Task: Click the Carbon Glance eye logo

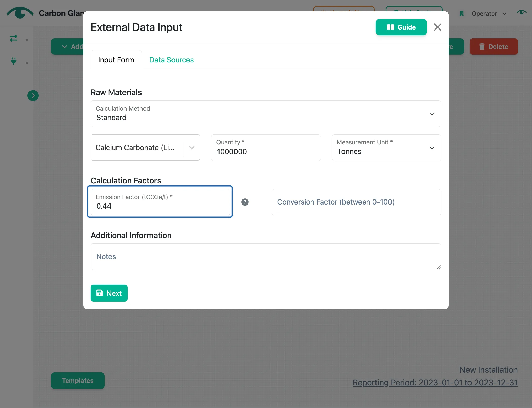Action: pyautogui.click(x=20, y=13)
